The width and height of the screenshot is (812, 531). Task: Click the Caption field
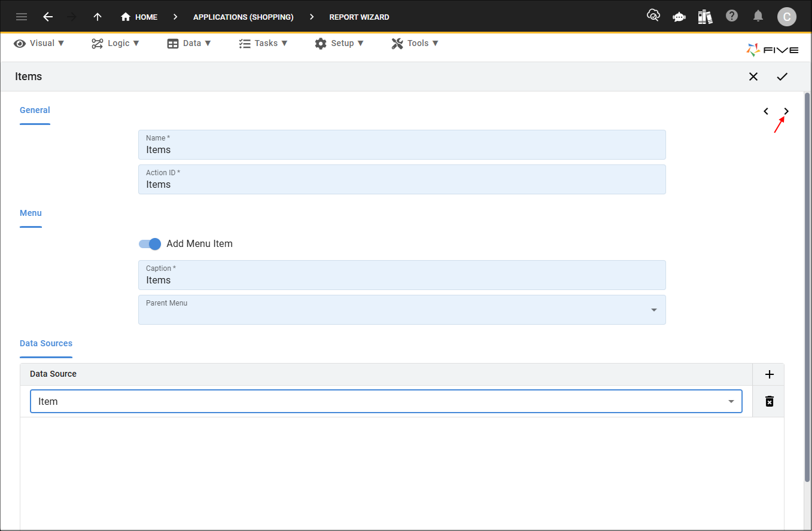pos(402,275)
